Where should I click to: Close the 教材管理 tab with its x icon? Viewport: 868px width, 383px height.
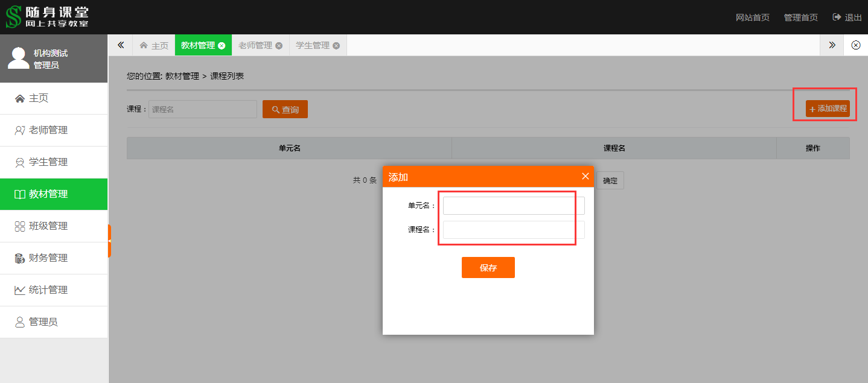click(x=222, y=46)
